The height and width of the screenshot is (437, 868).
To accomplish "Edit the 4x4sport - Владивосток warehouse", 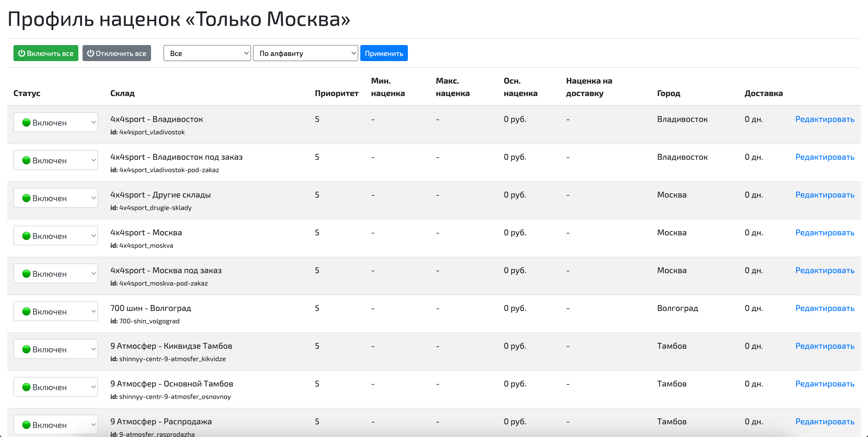I will coord(825,119).
